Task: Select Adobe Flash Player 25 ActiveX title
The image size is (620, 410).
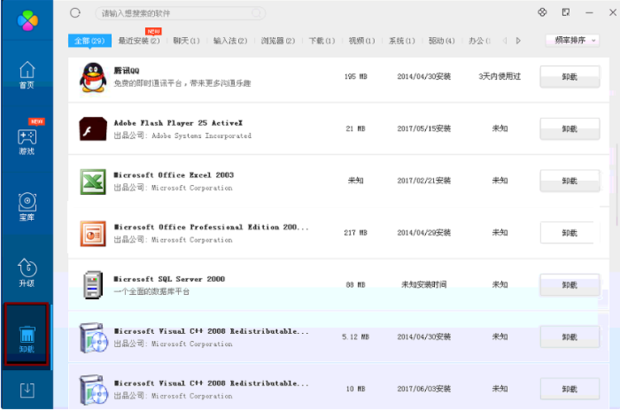Action: click(x=178, y=123)
